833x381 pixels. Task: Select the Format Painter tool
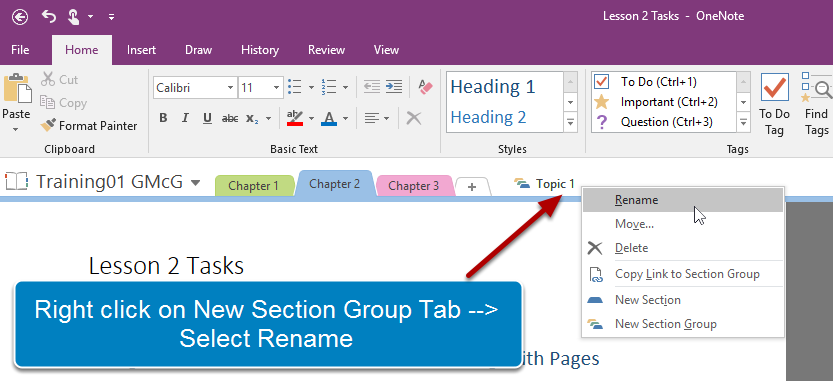(x=89, y=126)
